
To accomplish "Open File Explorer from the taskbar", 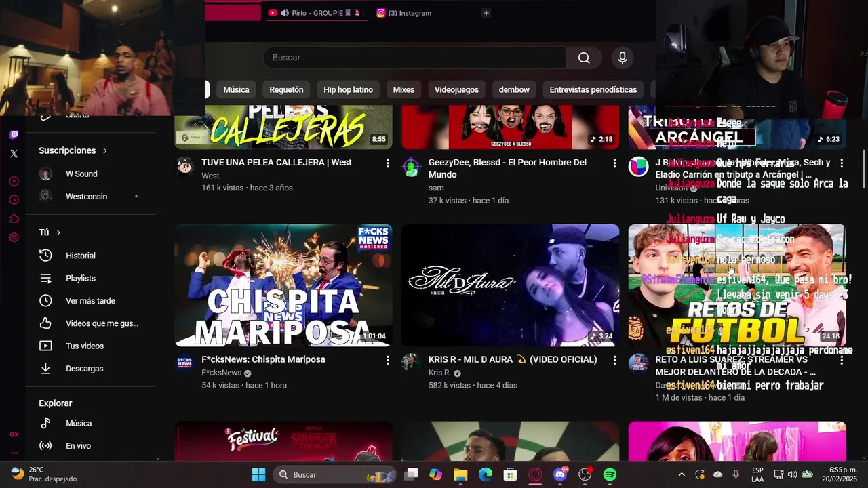I will [x=460, y=474].
